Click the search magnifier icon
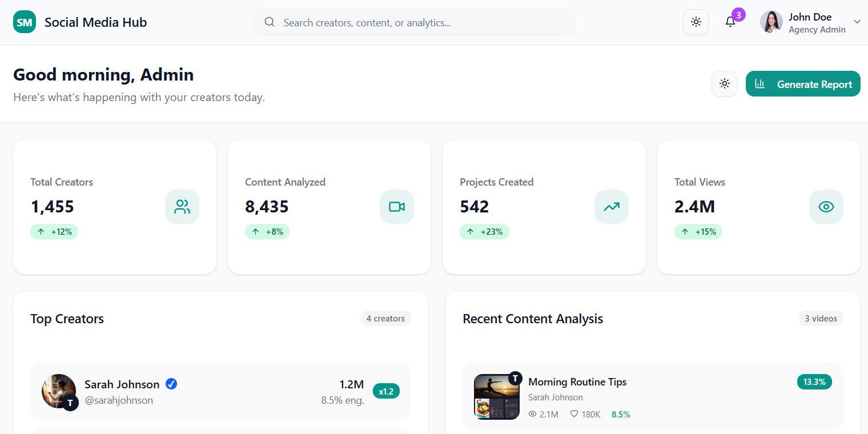 coord(269,22)
